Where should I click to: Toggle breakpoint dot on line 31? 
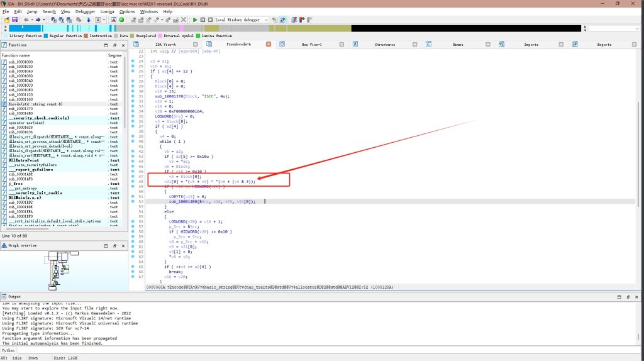click(133, 96)
